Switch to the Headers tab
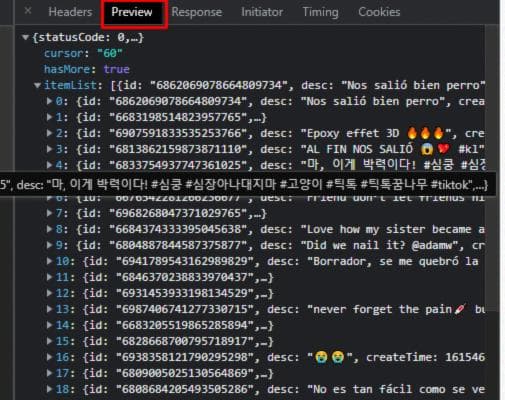505x400 pixels. pyautogui.click(x=70, y=12)
